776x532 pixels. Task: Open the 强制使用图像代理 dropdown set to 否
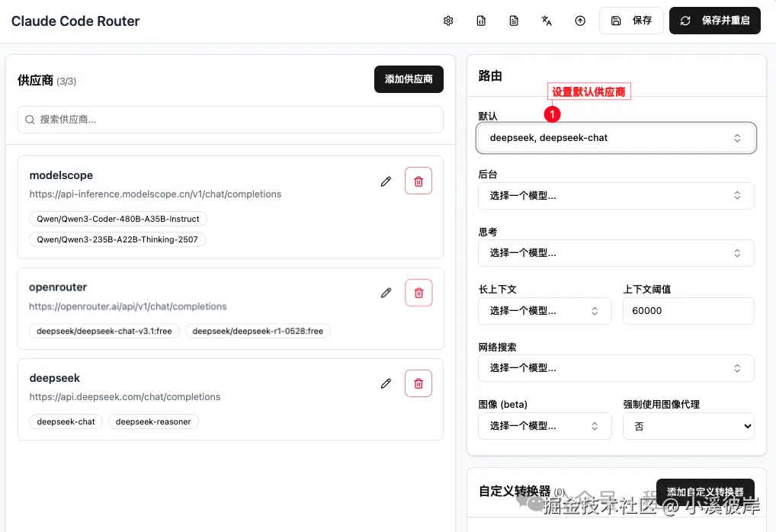click(x=688, y=426)
